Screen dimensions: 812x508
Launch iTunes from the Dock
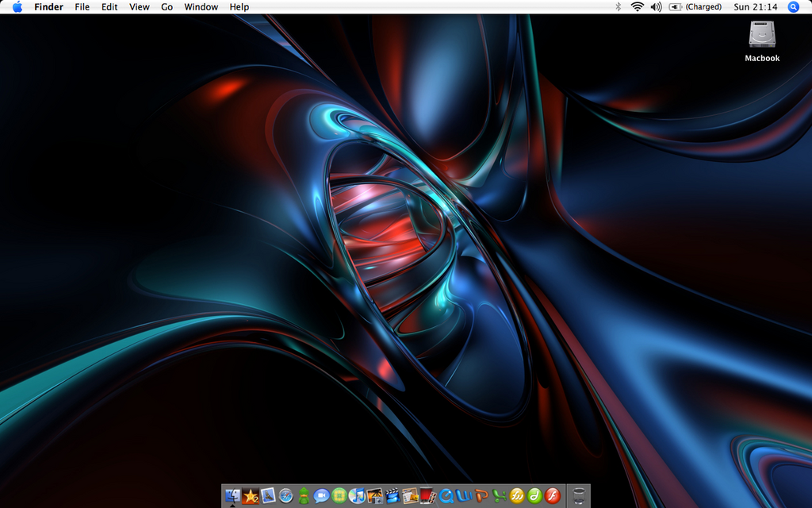coord(357,496)
